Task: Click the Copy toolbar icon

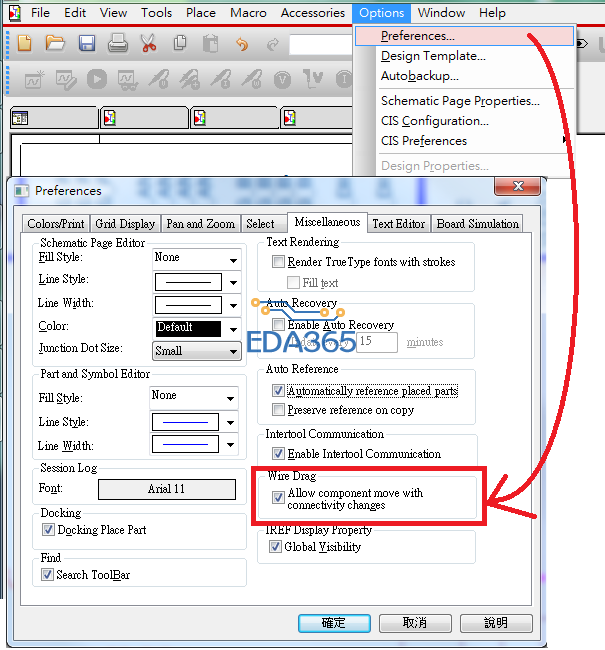Action: click(x=180, y=43)
